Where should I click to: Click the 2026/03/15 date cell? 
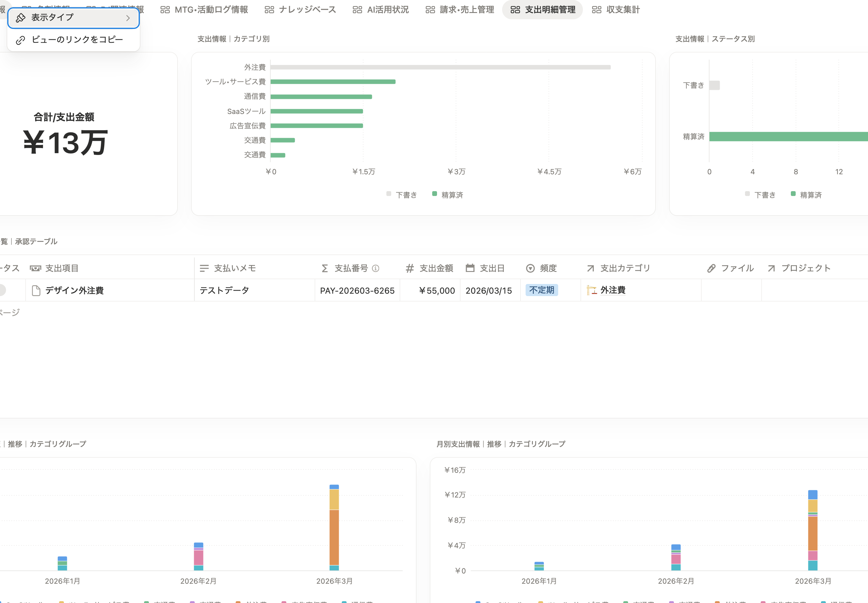[490, 290]
